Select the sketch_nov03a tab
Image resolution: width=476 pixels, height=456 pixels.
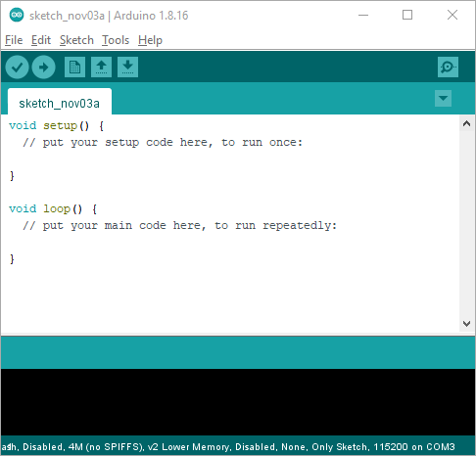click(x=60, y=104)
